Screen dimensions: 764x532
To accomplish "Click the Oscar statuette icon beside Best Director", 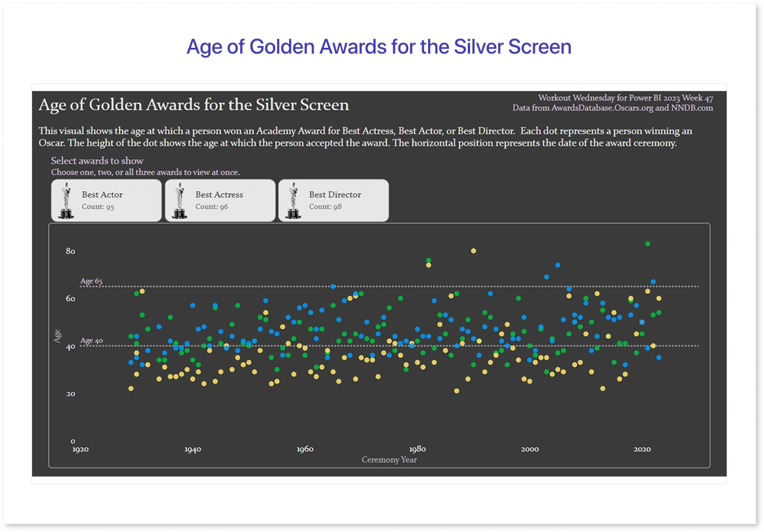I will [294, 200].
